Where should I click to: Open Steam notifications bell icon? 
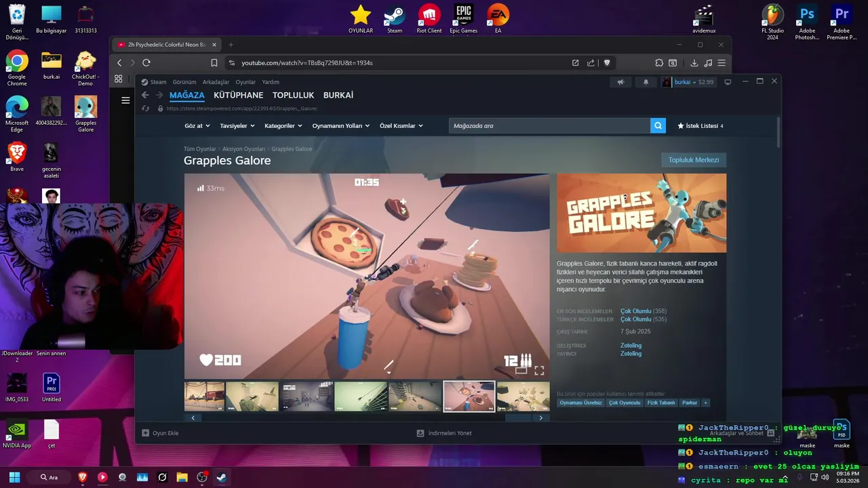coord(646,82)
